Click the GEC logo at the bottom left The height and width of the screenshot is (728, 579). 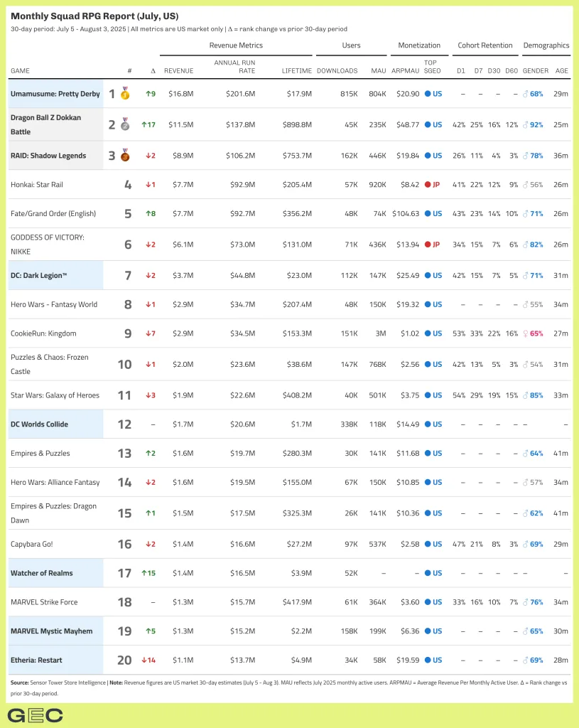tap(35, 715)
